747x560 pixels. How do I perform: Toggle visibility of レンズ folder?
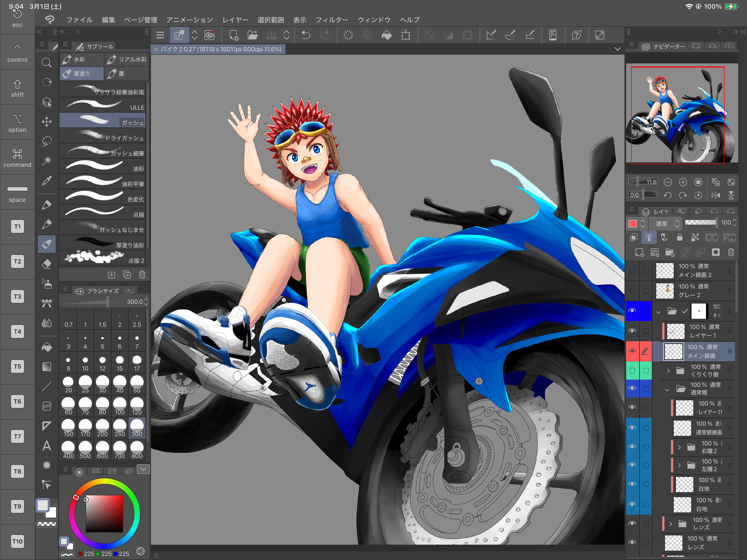(x=632, y=524)
